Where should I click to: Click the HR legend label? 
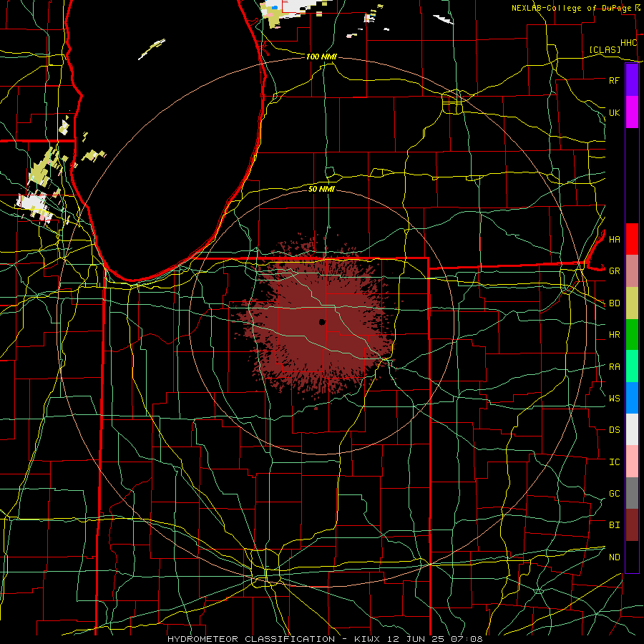click(614, 335)
